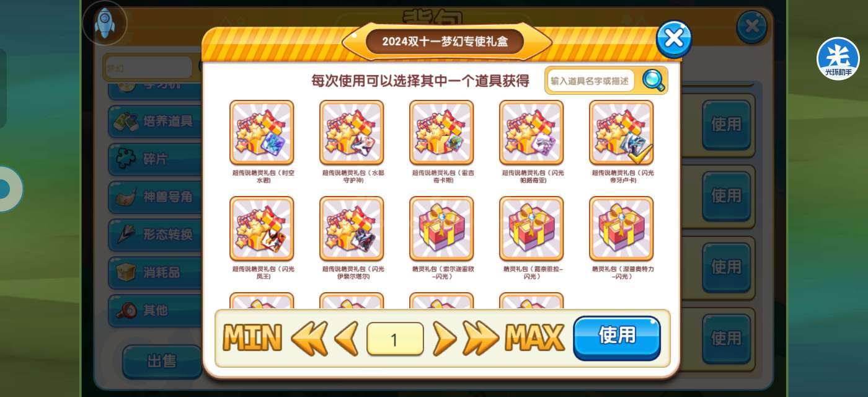The height and width of the screenshot is (397, 868).
Task: Click the magnifier search icon
Action: 653,80
